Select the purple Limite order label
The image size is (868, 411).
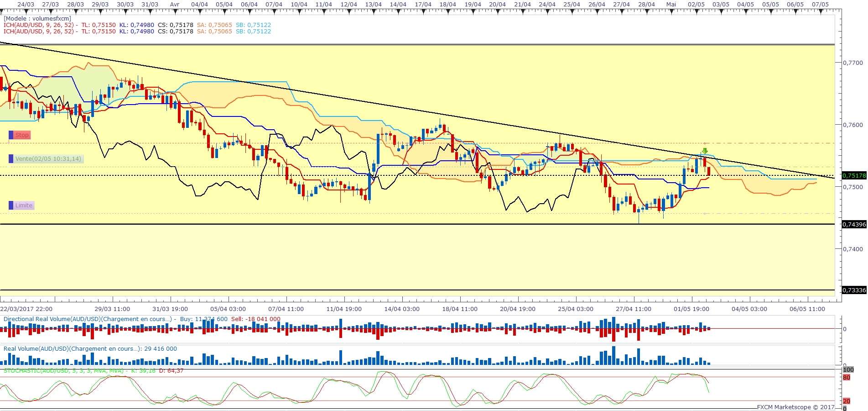click(24, 205)
